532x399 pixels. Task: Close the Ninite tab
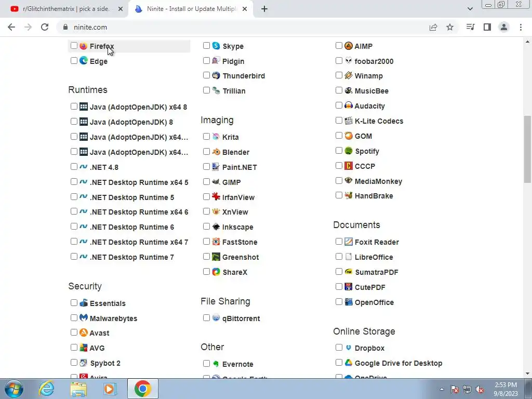pyautogui.click(x=245, y=9)
